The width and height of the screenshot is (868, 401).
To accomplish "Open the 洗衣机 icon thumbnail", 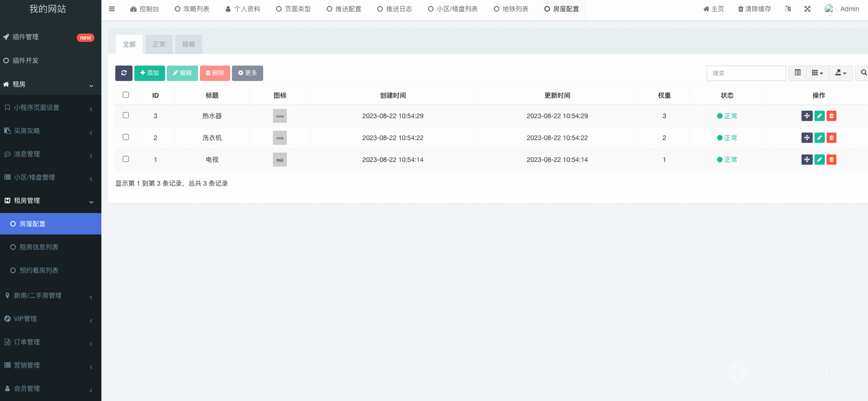I will [280, 138].
